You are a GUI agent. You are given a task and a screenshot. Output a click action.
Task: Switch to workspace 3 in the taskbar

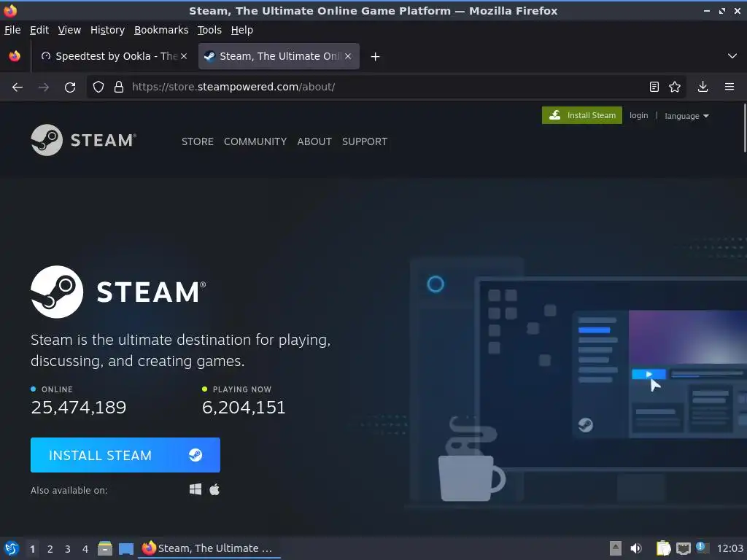click(68, 549)
